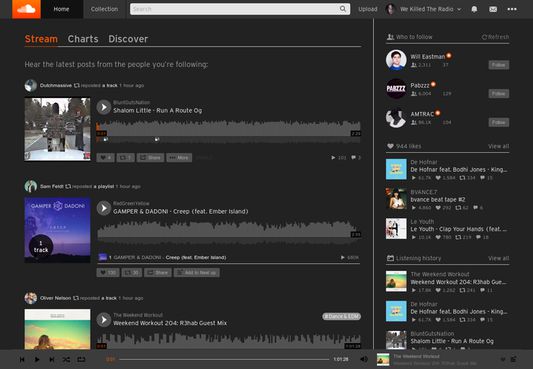Toggle repeat in the player bar
This screenshot has width=533, height=369.
tap(81, 359)
